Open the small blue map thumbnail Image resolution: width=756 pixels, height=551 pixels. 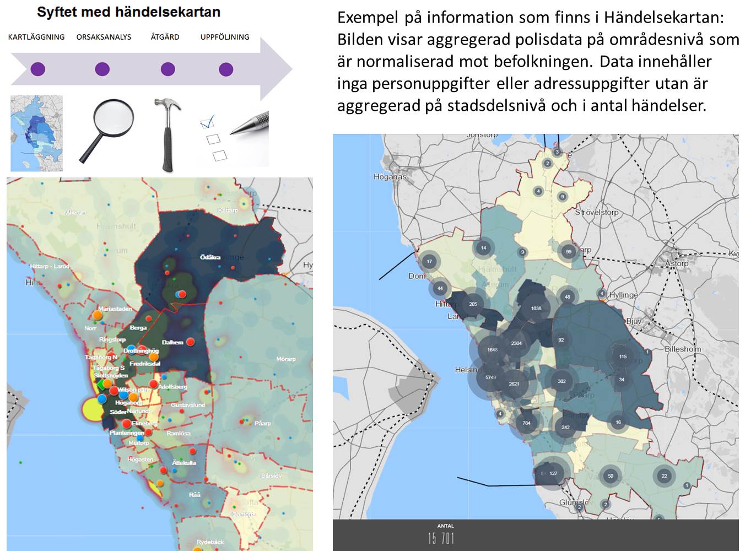pyautogui.click(x=37, y=133)
